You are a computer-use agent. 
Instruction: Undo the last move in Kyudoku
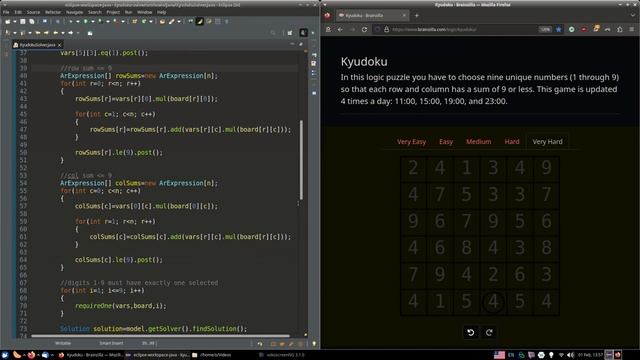click(471, 332)
